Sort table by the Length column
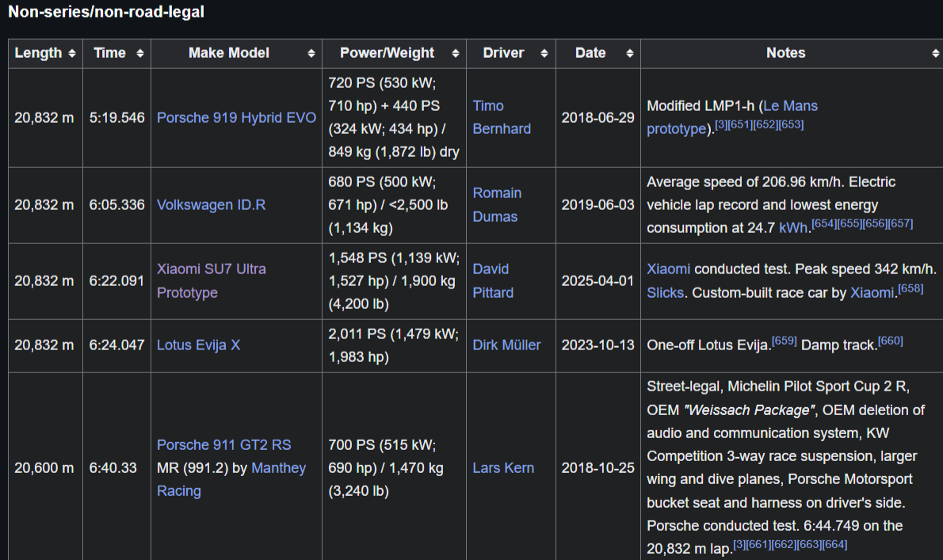The height and width of the screenshot is (560, 943). point(45,54)
